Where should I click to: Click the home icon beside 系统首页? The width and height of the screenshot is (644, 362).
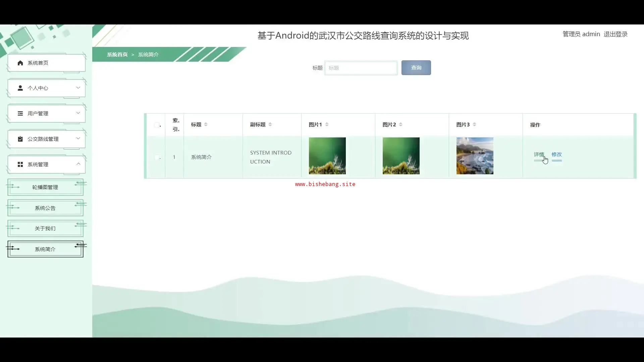20,63
